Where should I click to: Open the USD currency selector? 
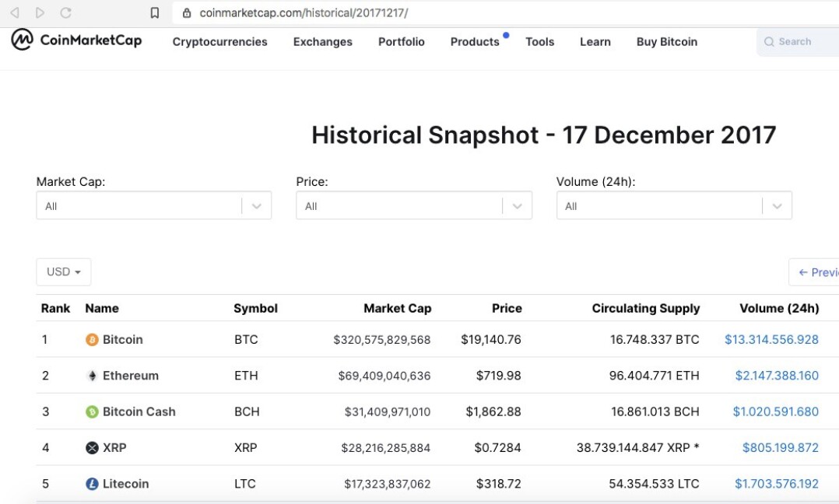point(64,272)
